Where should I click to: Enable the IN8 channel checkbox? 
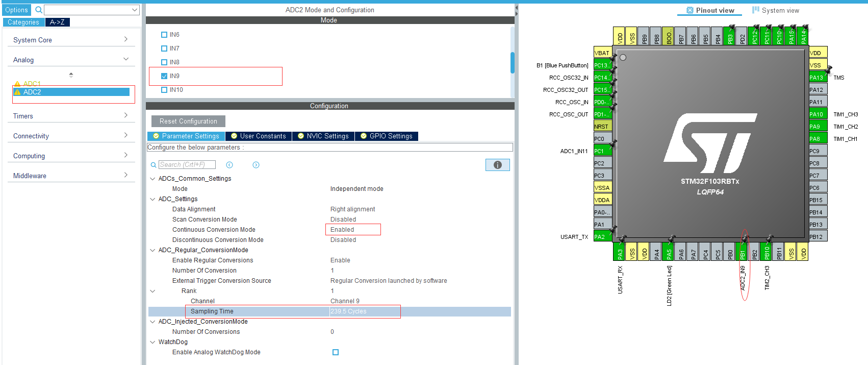click(x=164, y=62)
